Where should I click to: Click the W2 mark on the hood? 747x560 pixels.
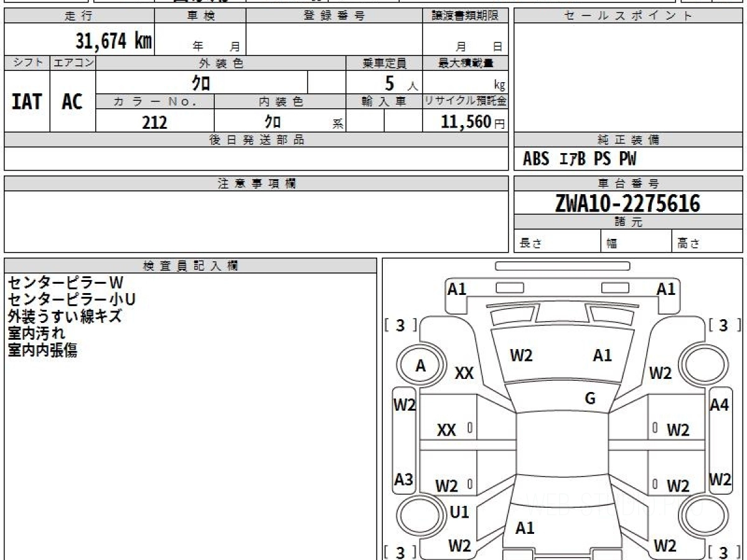(521, 355)
